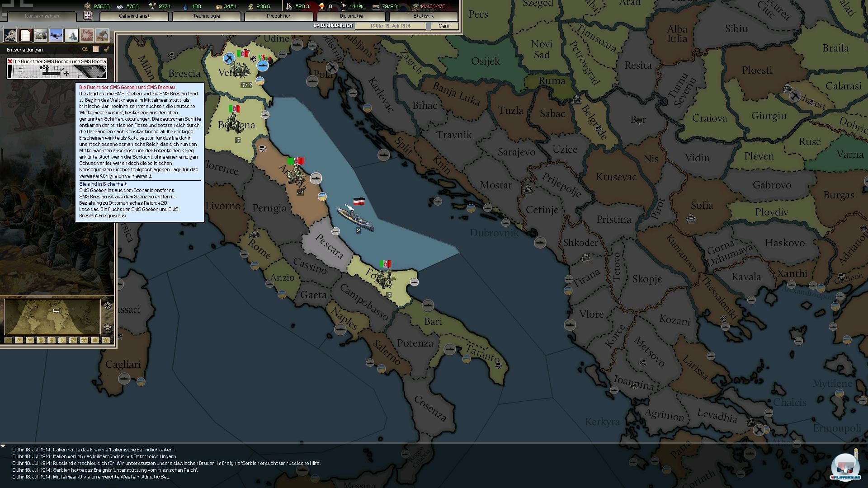
Task: Expand the message log with arrow
Action: [3, 446]
